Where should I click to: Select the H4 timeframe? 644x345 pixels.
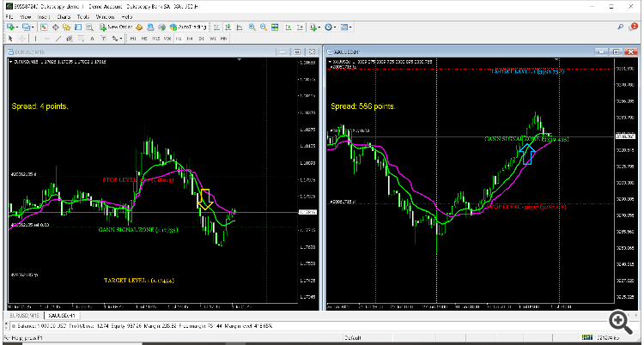click(x=190, y=39)
